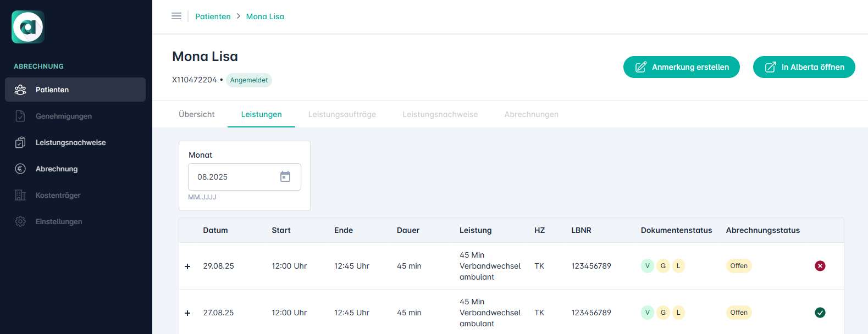Image resolution: width=868 pixels, height=334 pixels.
Task: Switch to the Übersicht tab
Action: (196, 114)
